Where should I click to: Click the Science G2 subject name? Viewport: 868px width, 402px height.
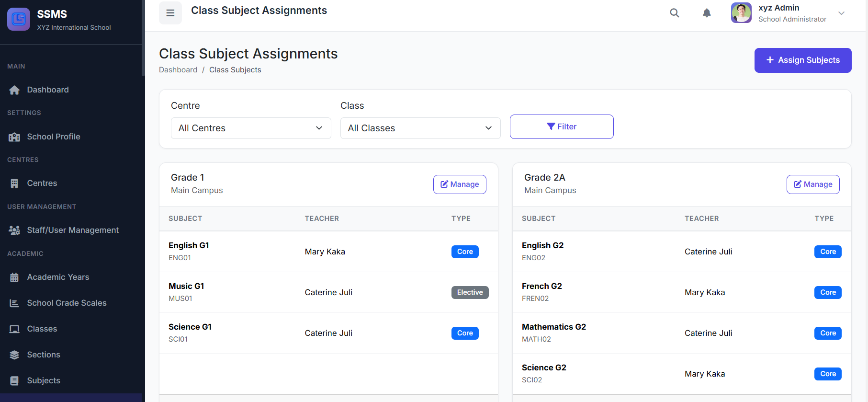[544, 368]
